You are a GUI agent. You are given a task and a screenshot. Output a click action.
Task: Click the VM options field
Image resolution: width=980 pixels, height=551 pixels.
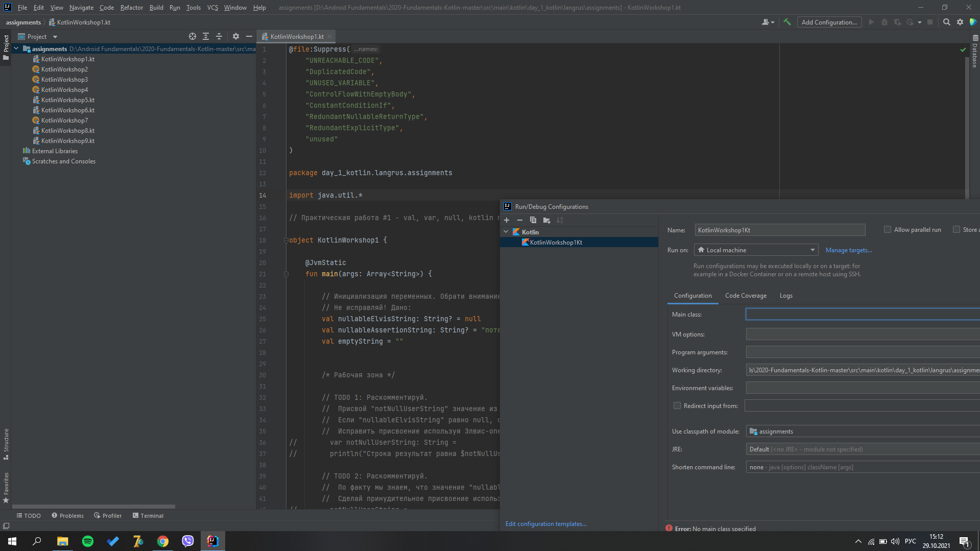click(863, 334)
